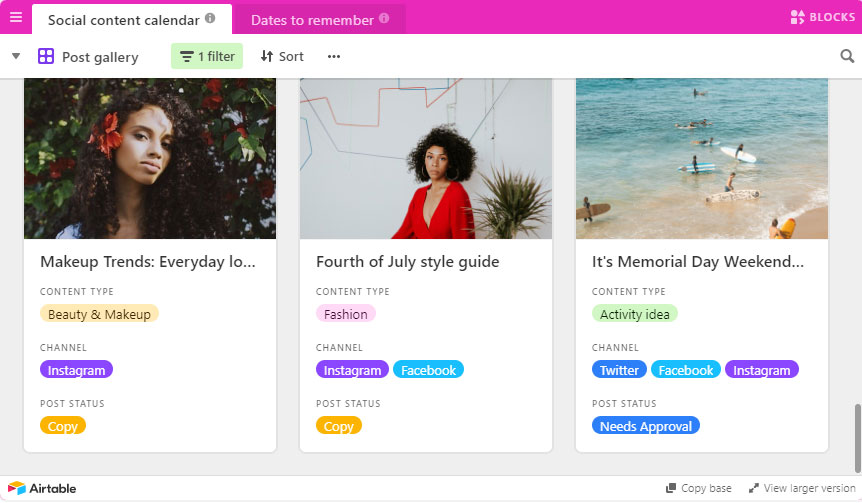
Task: Click the search magnifier icon
Action: [847, 56]
